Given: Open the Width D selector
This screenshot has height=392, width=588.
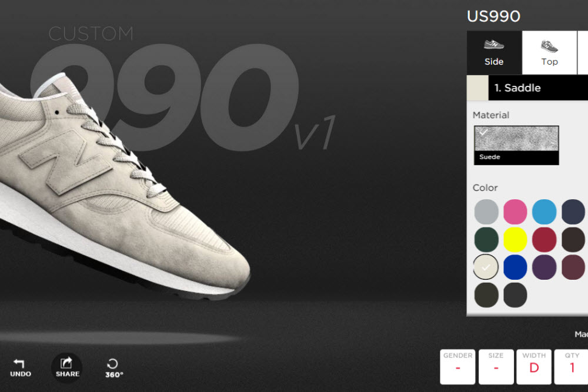Looking at the screenshot, I should (x=534, y=367).
